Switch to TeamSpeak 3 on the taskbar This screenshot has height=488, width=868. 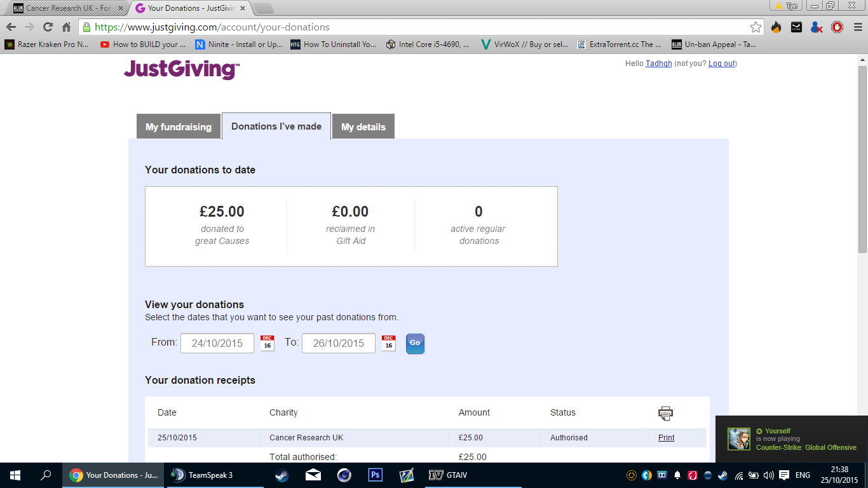pos(216,475)
